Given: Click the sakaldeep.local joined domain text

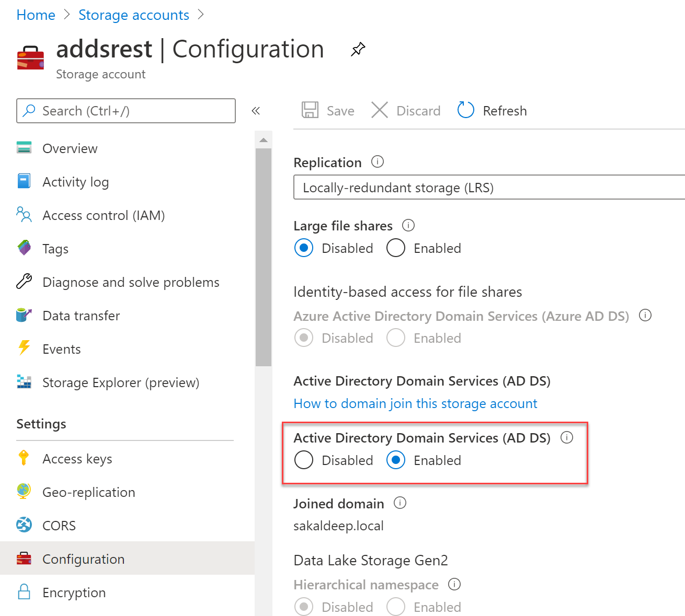Looking at the screenshot, I should 338,526.
